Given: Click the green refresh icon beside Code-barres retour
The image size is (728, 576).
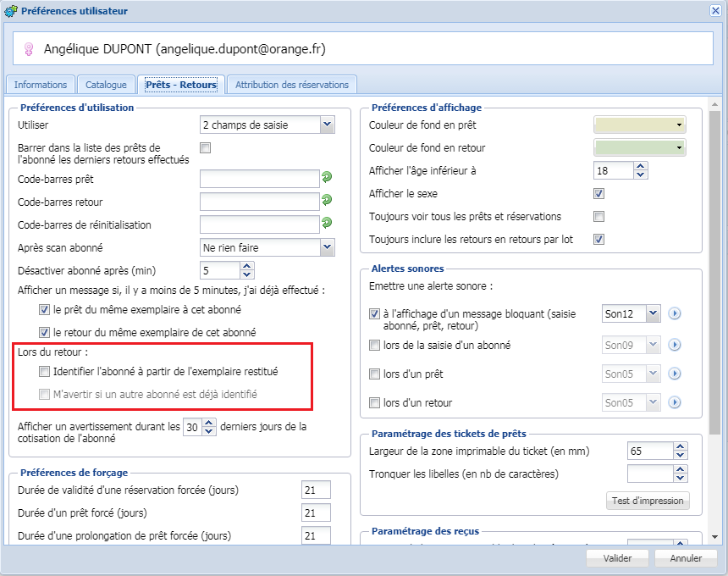Looking at the screenshot, I should point(327,201).
